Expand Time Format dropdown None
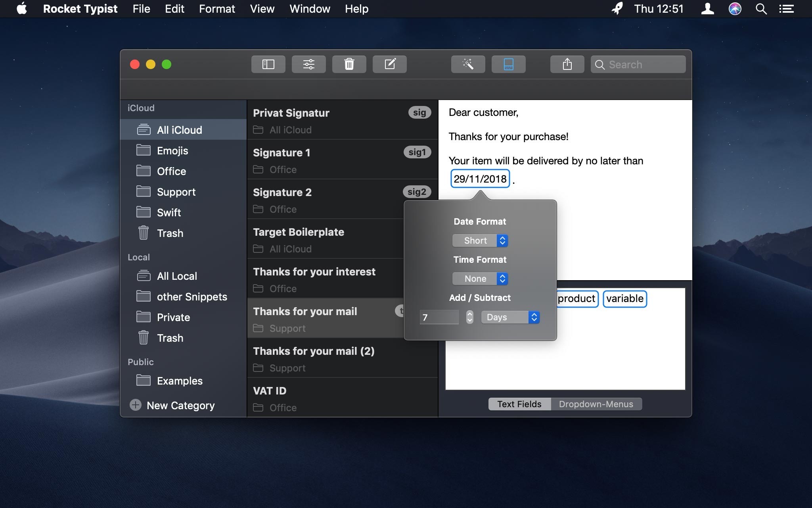 [480, 279]
